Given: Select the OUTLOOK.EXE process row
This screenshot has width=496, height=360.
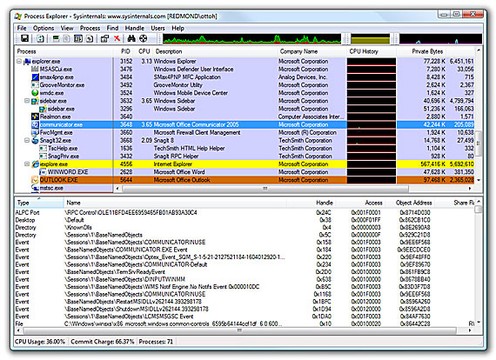Looking at the screenshot, I should [x=245, y=180].
